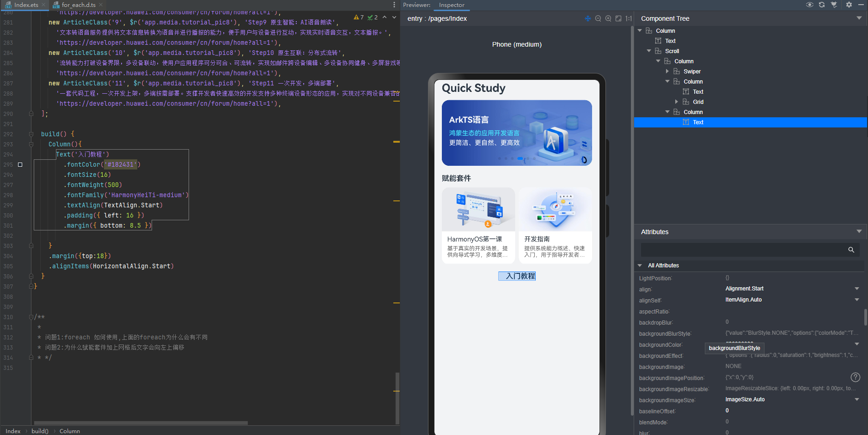The image size is (868, 435).
Task: Click the LightPosition attribute label
Action: click(x=655, y=278)
